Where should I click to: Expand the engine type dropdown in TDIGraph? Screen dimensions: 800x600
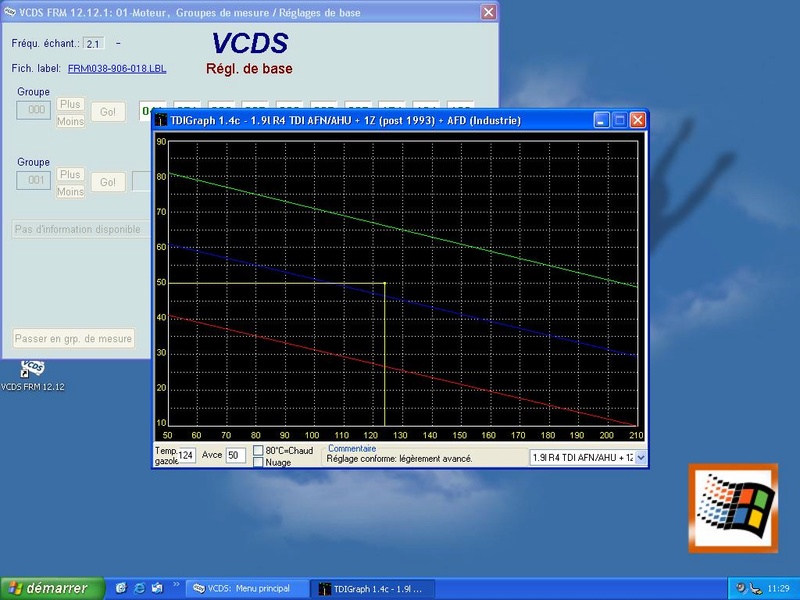pos(641,457)
